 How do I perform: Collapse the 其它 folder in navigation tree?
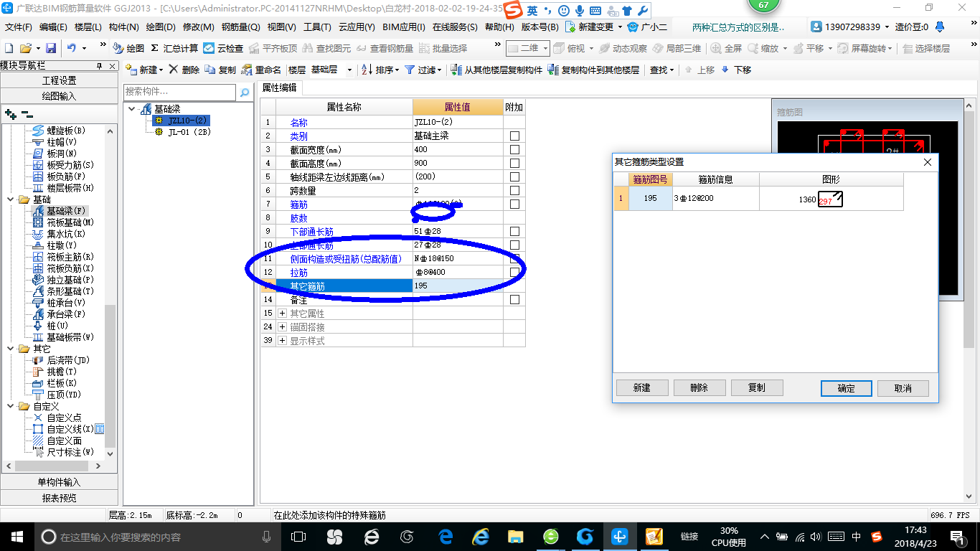[10, 349]
